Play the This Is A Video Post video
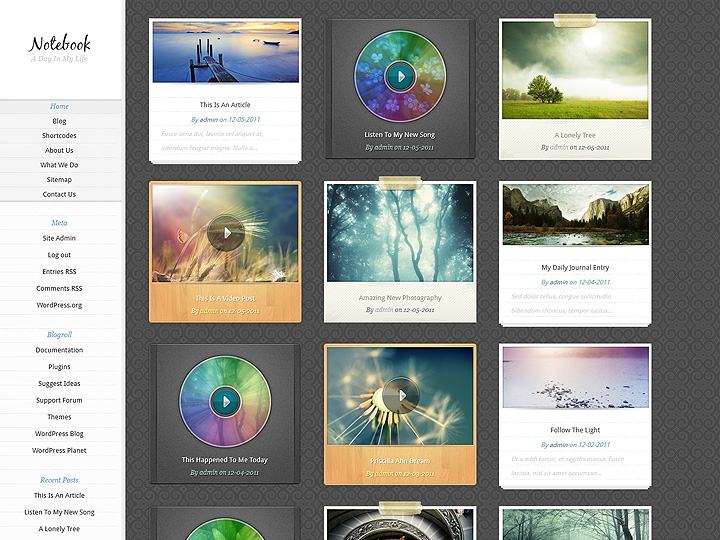 point(225,233)
